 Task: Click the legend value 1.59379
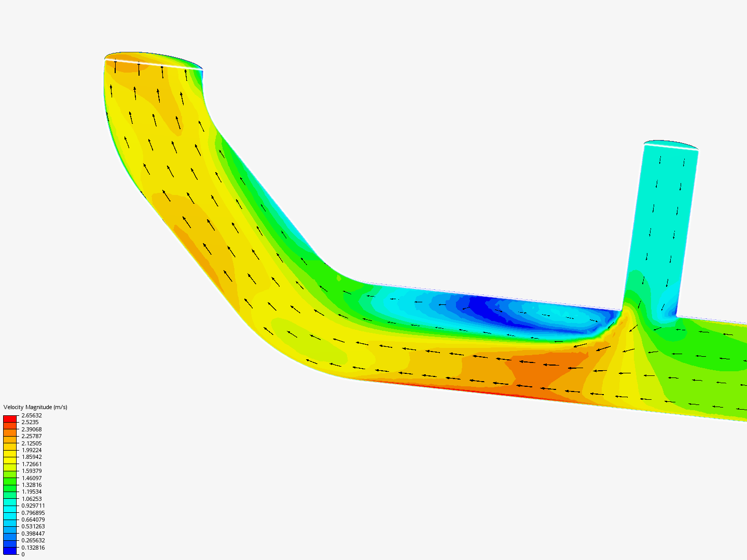pos(32,471)
